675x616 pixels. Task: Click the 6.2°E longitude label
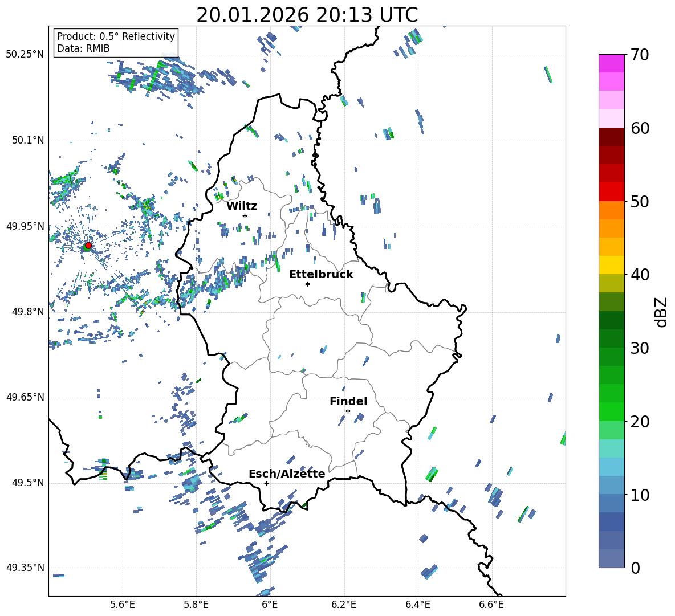(x=344, y=605)
